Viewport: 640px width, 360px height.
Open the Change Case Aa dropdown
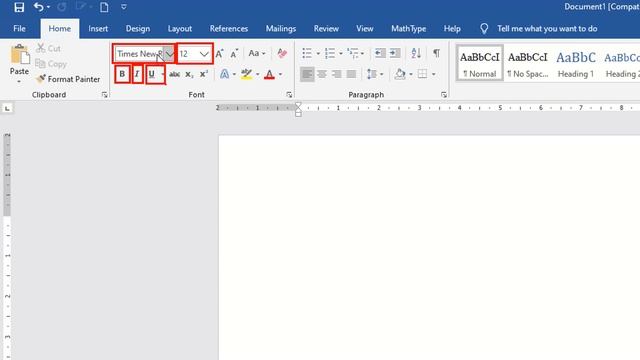click(257, 53)
